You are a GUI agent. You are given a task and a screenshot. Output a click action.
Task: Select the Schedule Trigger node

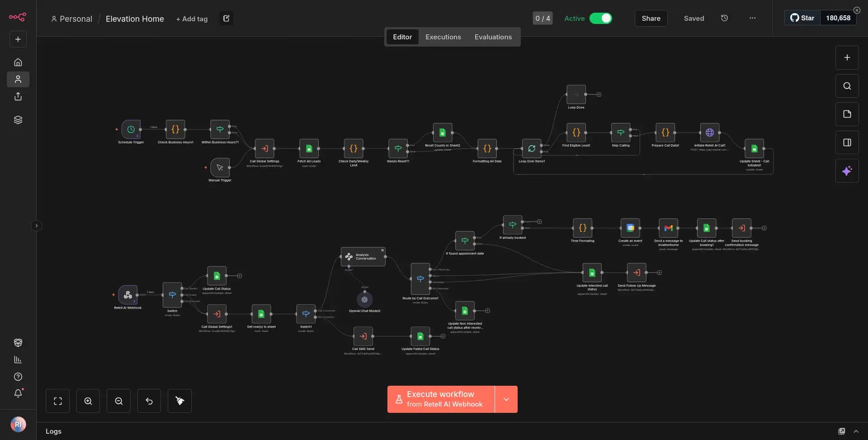pos(131,130)
